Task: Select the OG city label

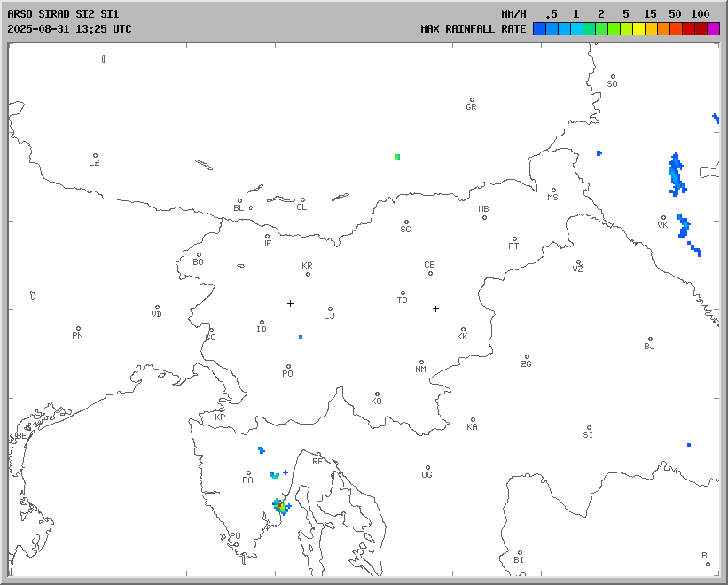Action: click(427, 474)
